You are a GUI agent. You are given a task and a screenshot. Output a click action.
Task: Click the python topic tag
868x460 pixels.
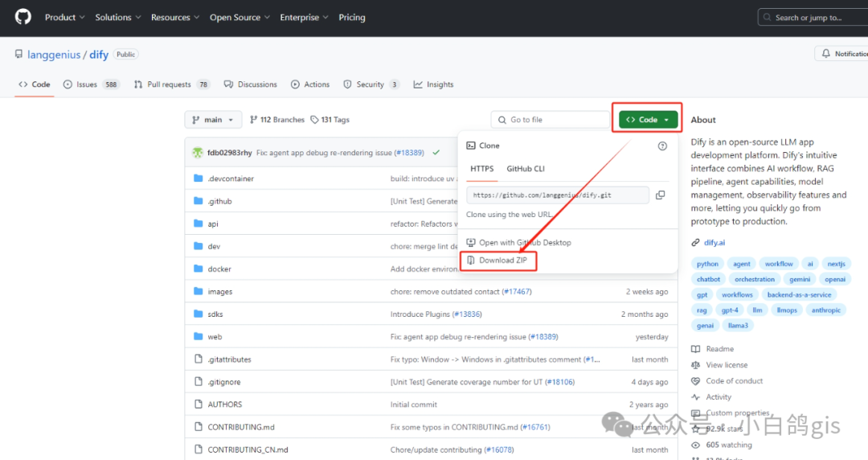[x=707, y=264]
